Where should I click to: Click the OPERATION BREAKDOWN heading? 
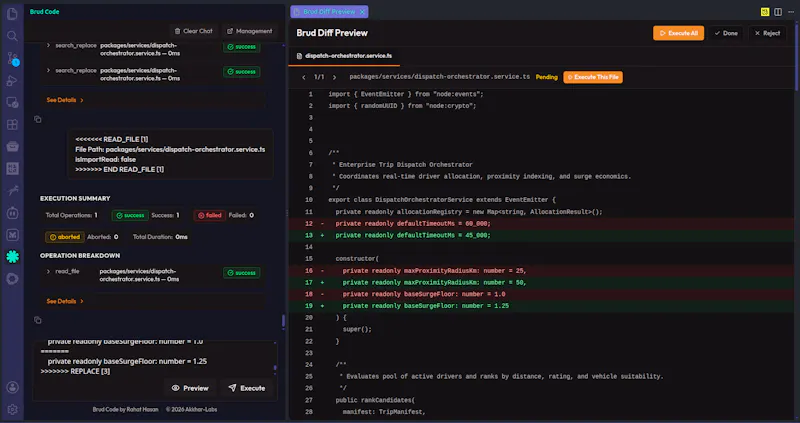[x=80, y=256]
